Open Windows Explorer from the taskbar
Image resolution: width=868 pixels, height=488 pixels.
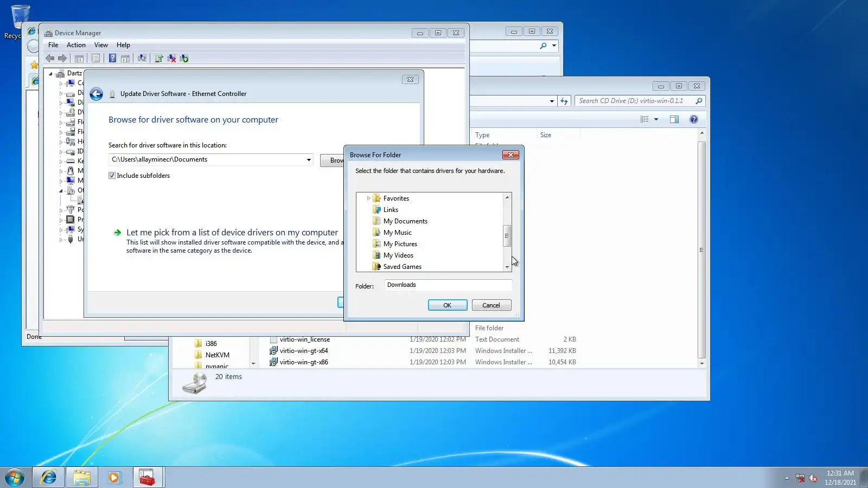(82, 477)
